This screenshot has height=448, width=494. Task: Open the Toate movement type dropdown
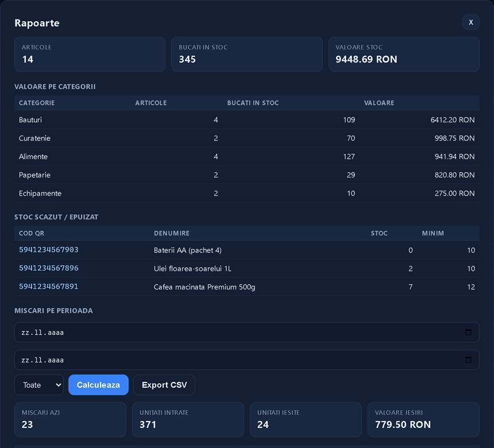coord(39,385)
